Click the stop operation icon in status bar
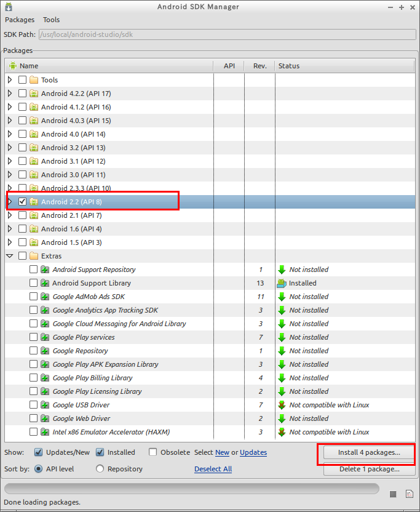Image resolution: width=420 pixels, height=512 pixels. (x=393, y=494)
